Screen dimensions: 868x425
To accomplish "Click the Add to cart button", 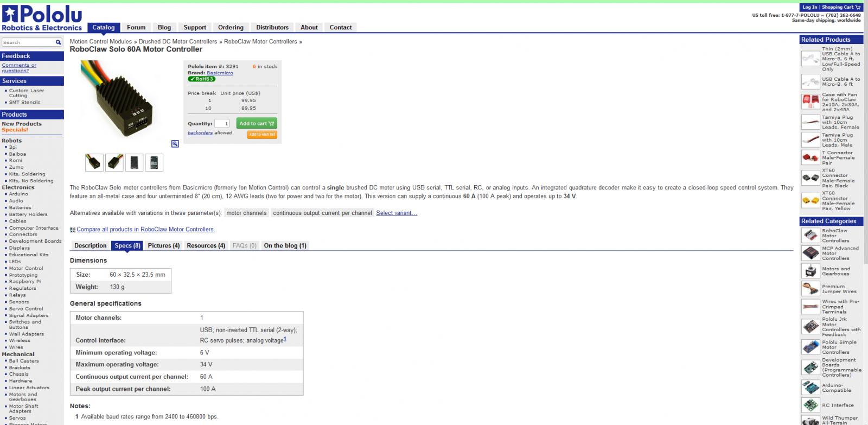I will click(x=257, y=123).
